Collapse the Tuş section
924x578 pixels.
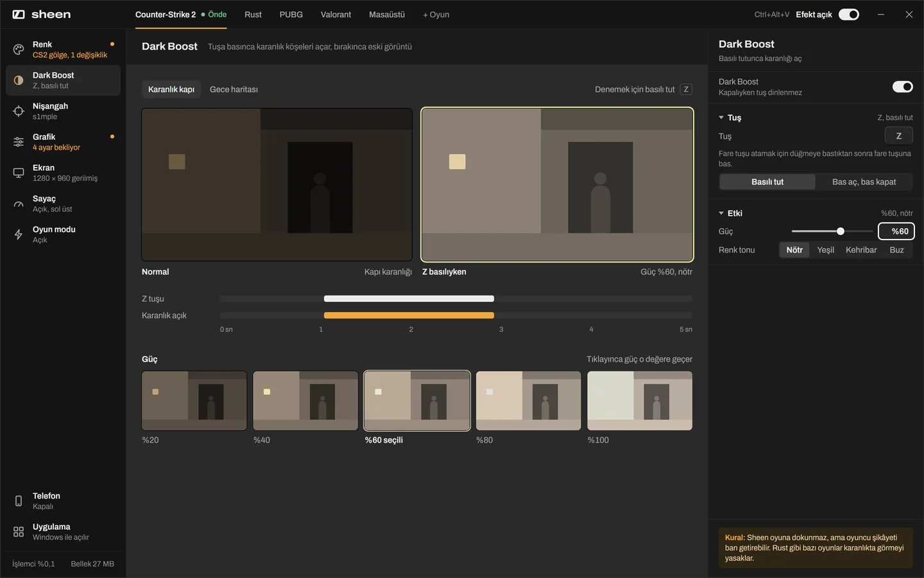(730, 118)
